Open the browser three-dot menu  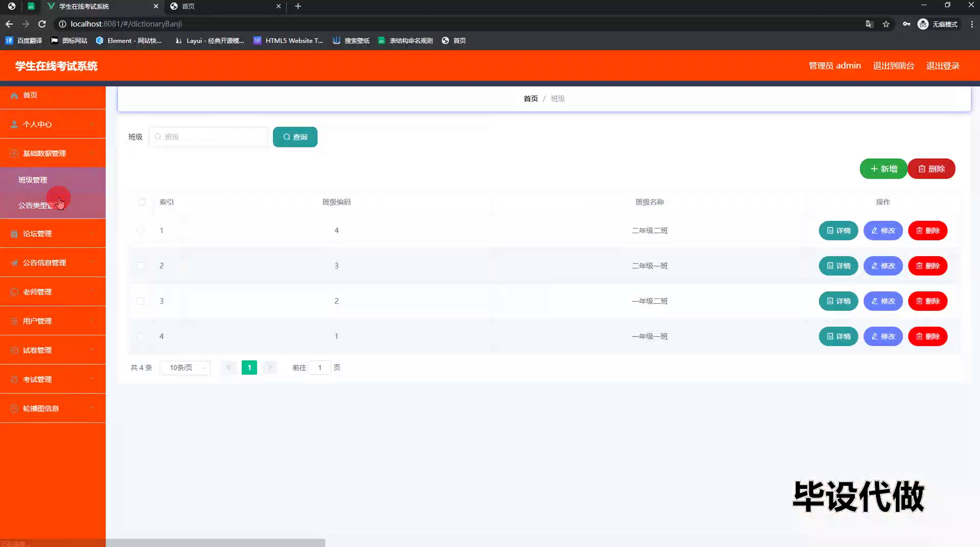[x=972, y=24]
